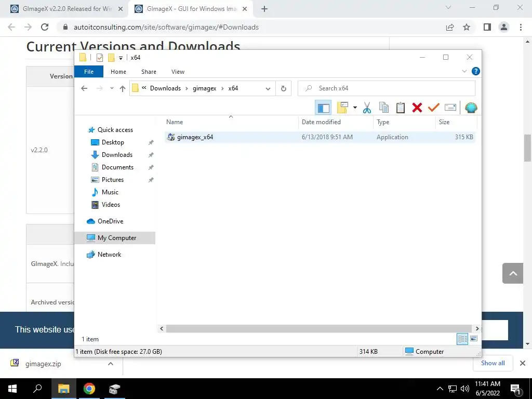Expand the Folder Options dropdown arrow
Image resolution: width=532 pixels, height=399 pixels.
pyautogui.click(x=355, y=108)
